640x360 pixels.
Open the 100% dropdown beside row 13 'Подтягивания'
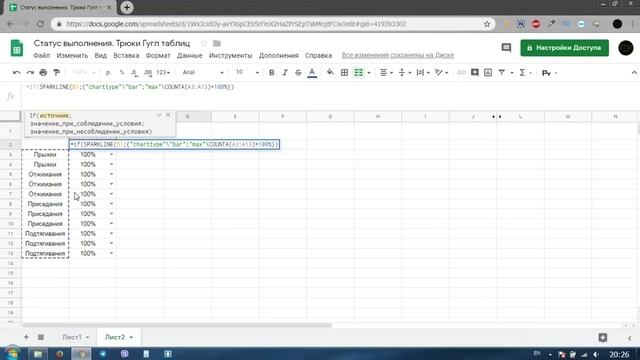coord(111,253)
